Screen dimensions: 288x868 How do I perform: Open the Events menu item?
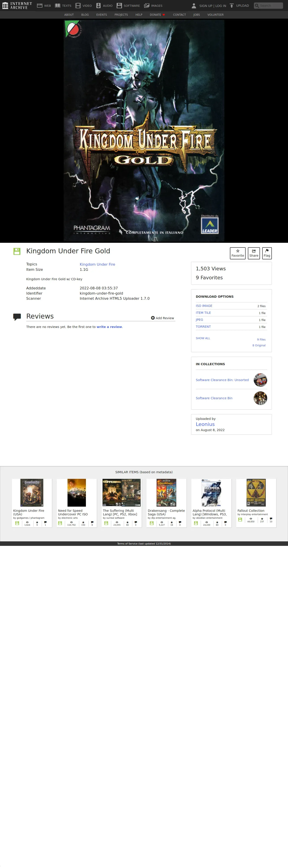pyautogui.click(x=102, y=15)
